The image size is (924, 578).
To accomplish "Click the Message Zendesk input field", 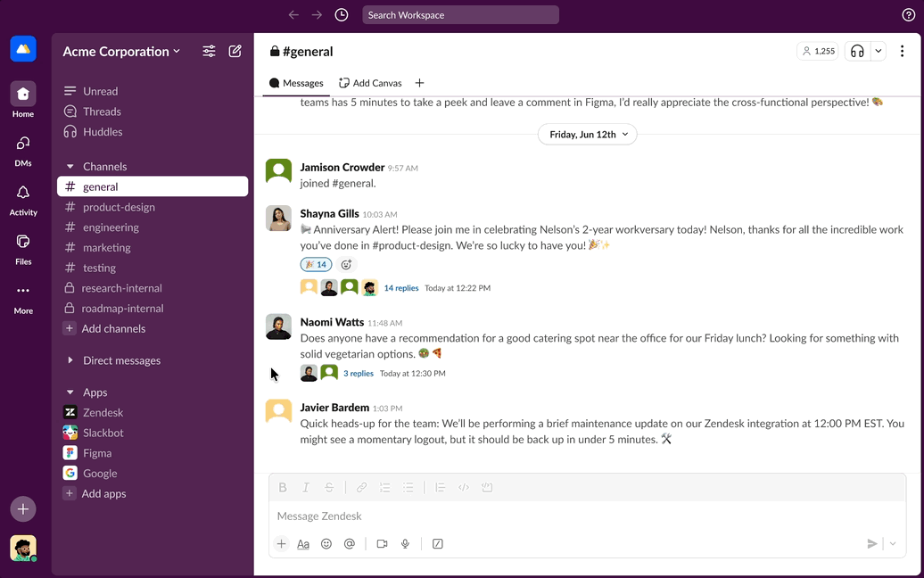I will [588, 516].
